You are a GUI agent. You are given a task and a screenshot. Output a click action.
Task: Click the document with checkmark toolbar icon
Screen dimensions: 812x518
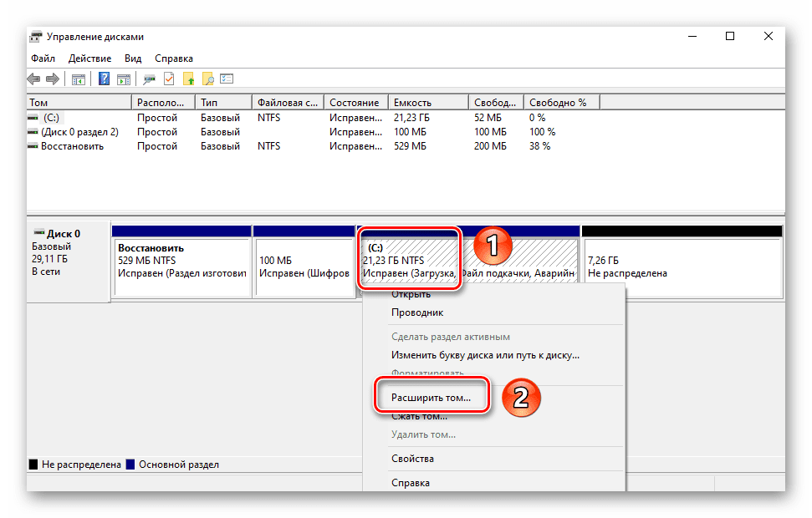(x=169, y=79)
